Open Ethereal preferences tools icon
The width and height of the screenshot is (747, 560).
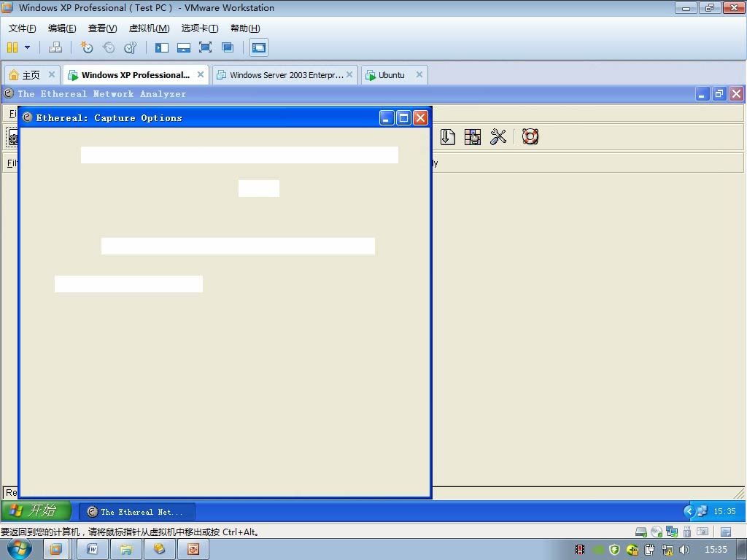point(498,136)
